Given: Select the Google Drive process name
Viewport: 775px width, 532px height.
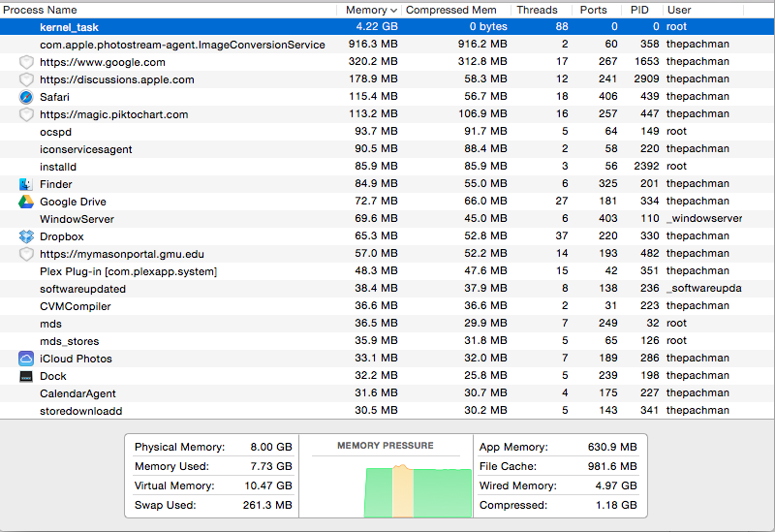Looking at the screenshot, I should click(x=73, y=202).
